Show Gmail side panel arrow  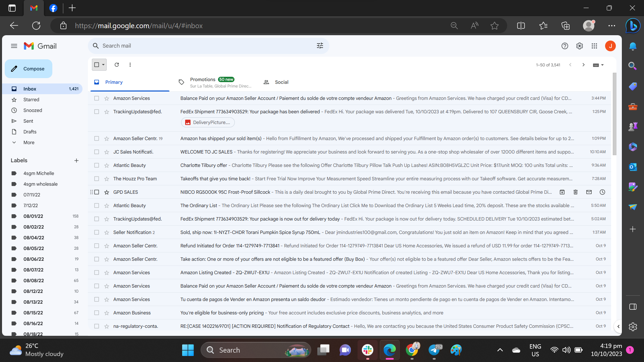pos(619,326)
